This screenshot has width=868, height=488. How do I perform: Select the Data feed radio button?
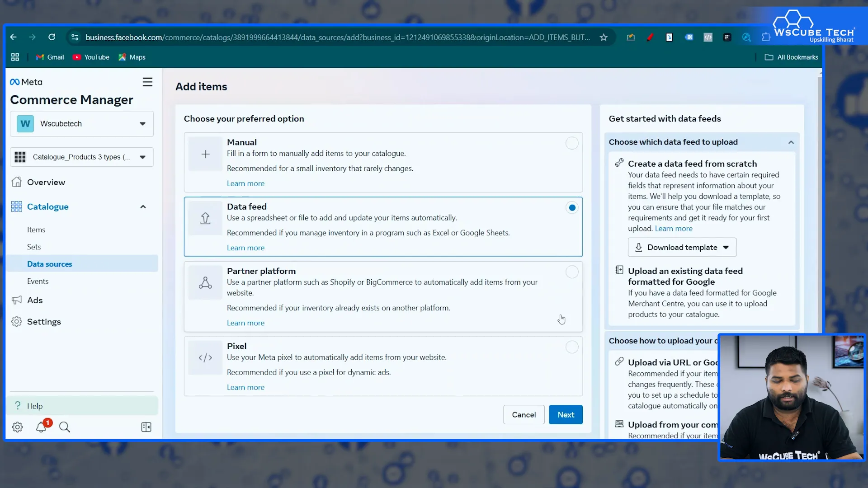click(x=572, y=208)
